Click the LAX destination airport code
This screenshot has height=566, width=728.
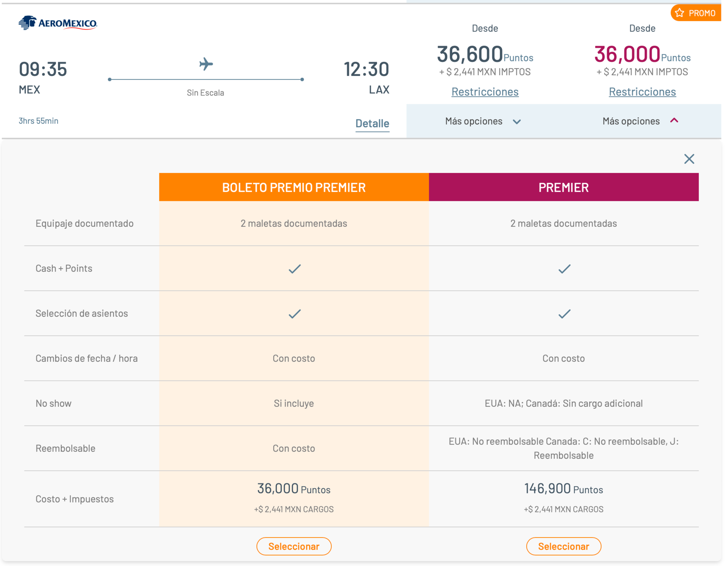click(379, 90)
